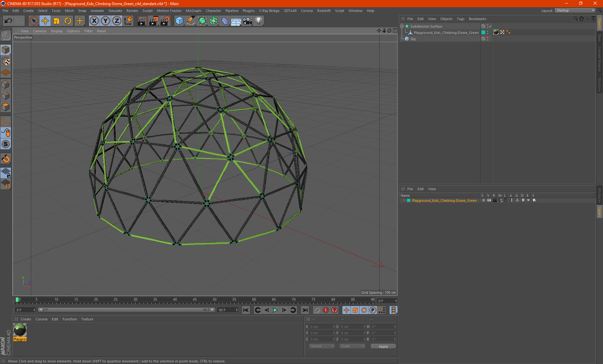
Task: Open the World coordinate dropdown
Action: tap(322, 346)
